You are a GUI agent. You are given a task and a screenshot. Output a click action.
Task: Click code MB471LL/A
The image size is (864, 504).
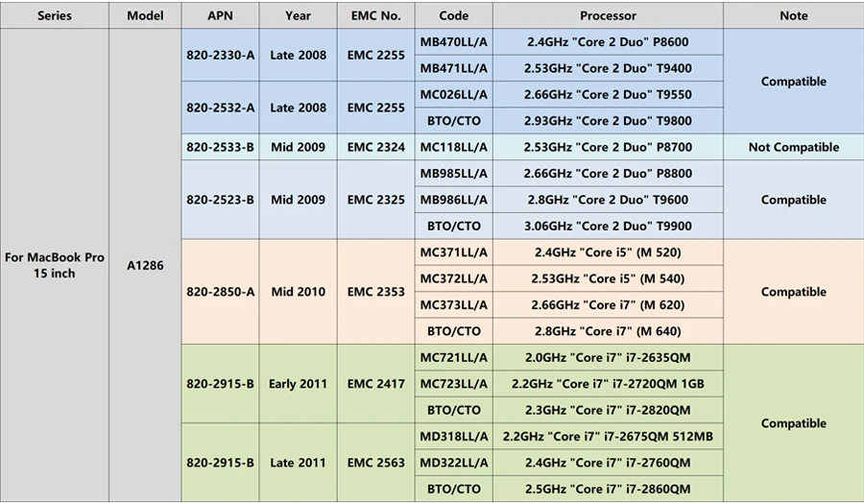click(x=453, y=68)
